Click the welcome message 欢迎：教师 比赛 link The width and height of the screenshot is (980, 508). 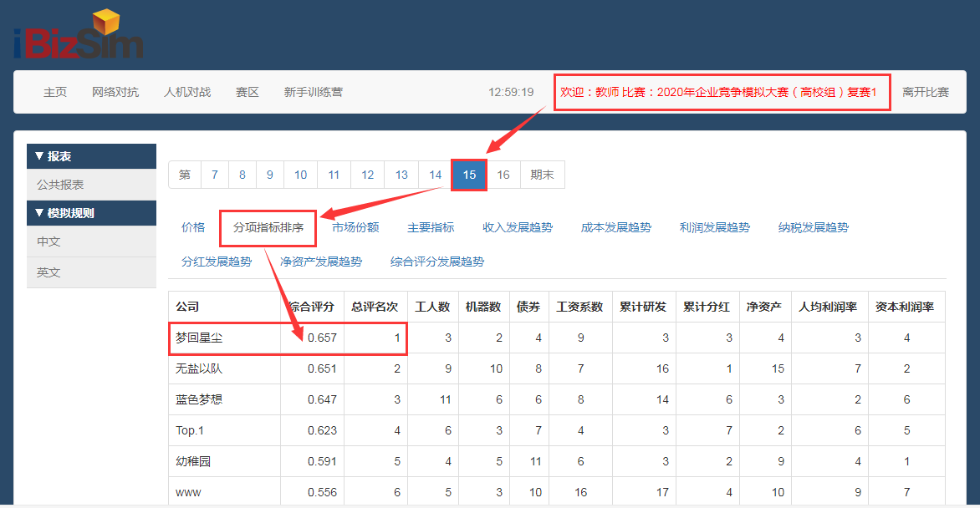pyautogui.click(x=718, y=92)
